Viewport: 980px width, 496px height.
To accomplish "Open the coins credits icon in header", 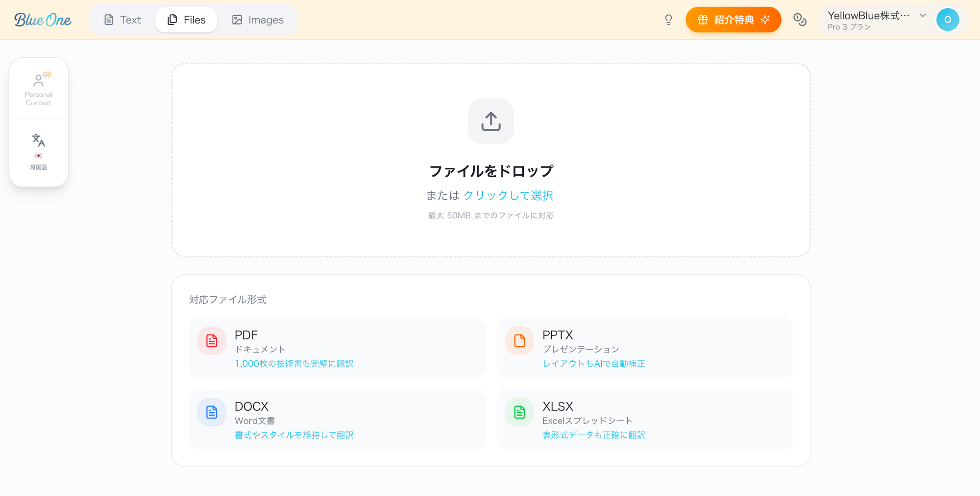I will pyautogui.click(x=800, y=20).
